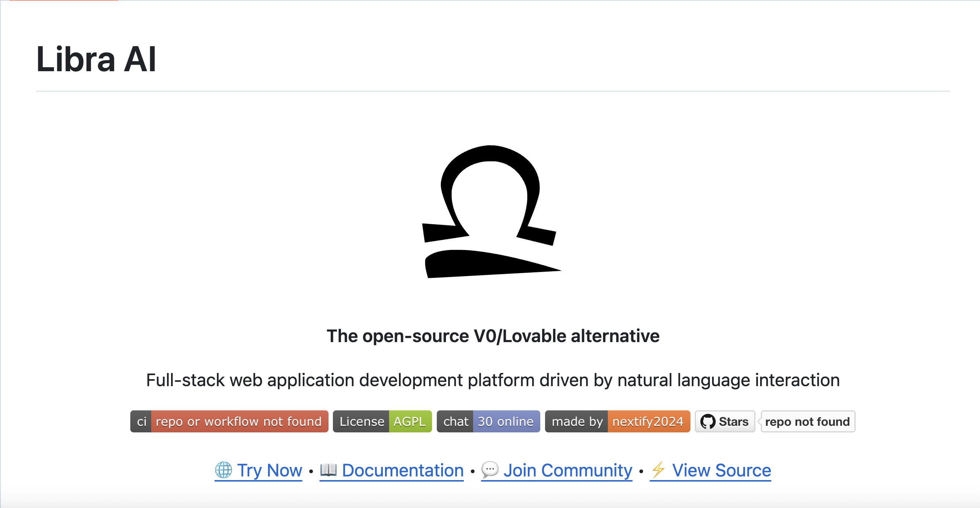Click the green AGPL license badge

coord(410,422)
